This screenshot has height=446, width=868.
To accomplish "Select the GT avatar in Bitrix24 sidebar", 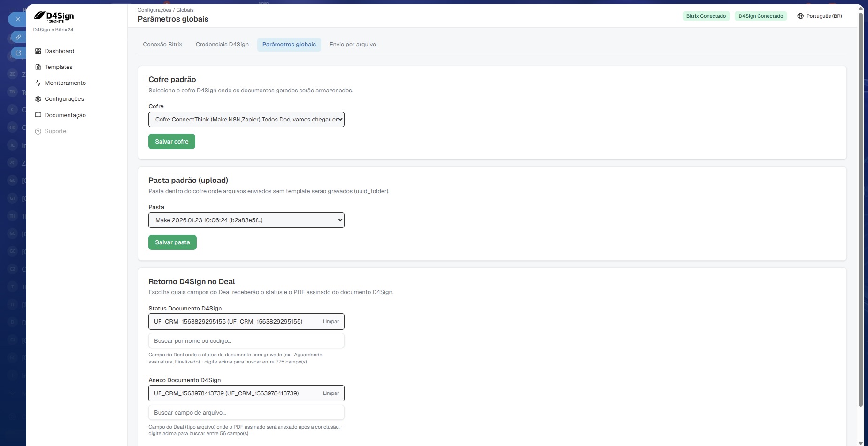I will 13,198.
